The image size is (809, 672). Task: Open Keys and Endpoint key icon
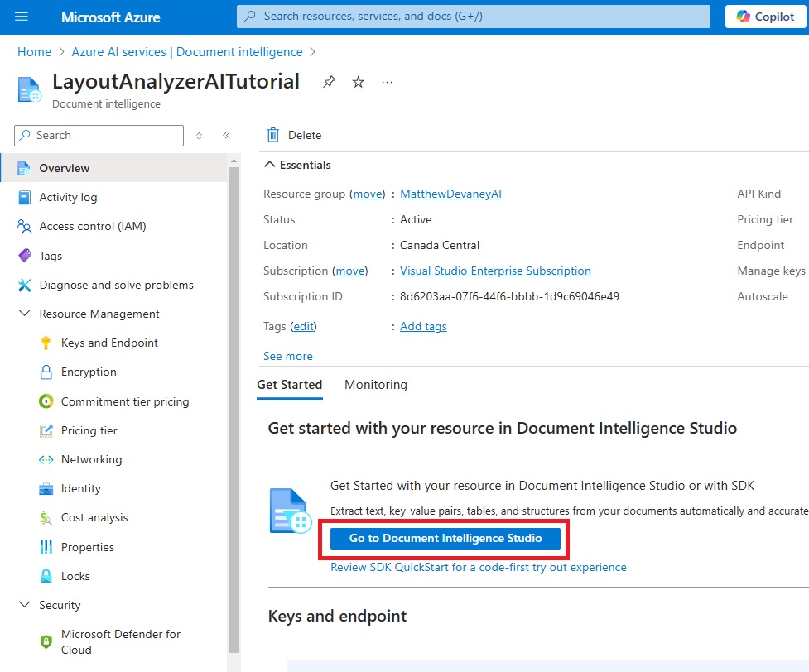point(46,343)
